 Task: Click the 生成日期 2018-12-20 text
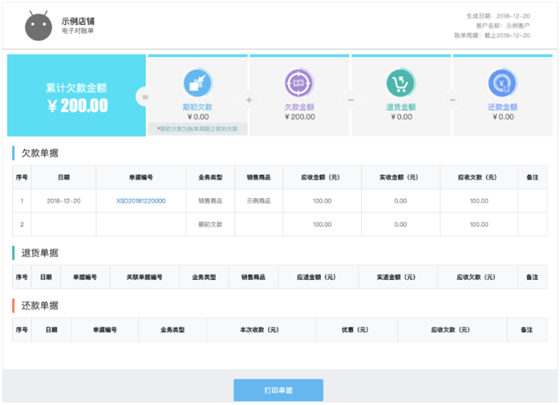pyautogui.click(x=498, y=16)
